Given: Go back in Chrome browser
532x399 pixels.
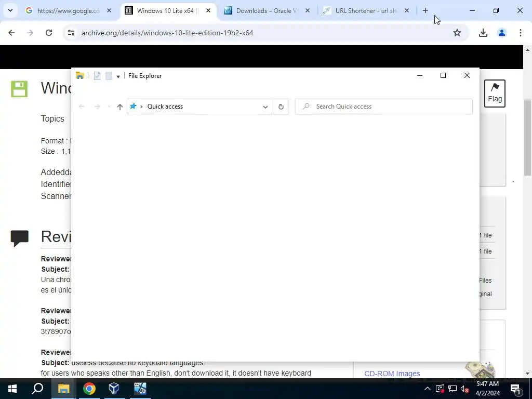Looking at the screenshot, I should coord(11,33).
